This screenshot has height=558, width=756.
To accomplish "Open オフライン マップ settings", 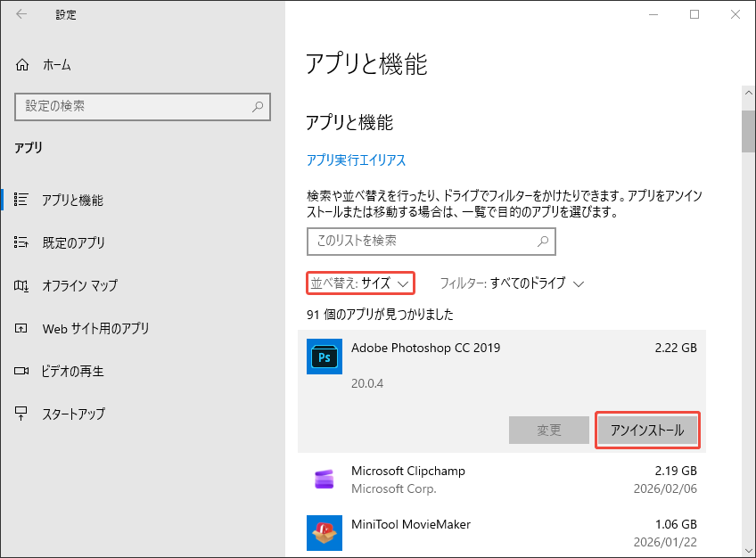I will pyautogui.click(x=80, y=285).
